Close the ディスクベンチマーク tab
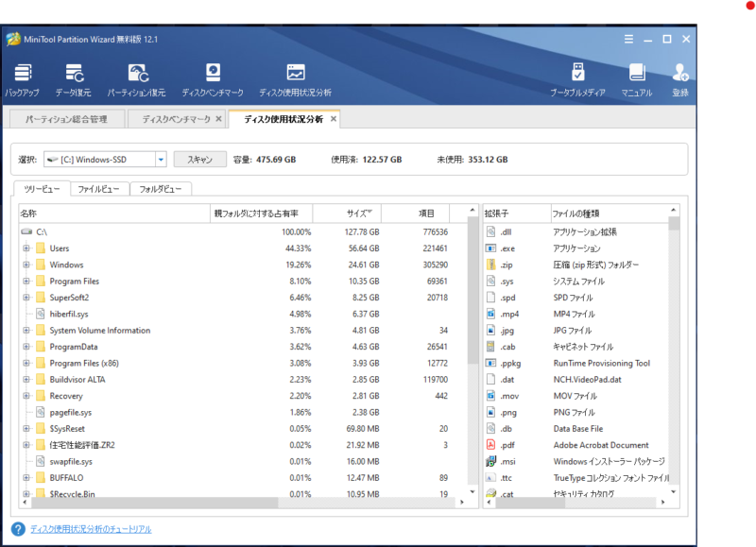The image size is (756, 547). [x=219, y=118]
